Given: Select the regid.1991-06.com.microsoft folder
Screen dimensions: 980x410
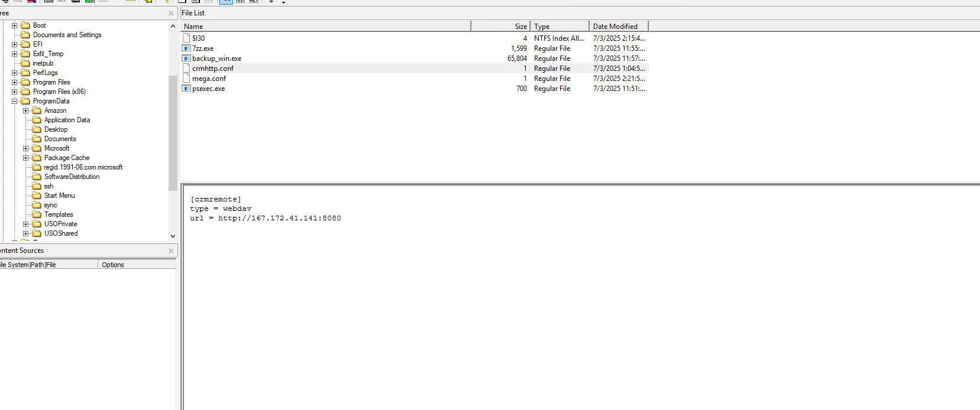Looking at the screenshot, I should pos(83,167).
